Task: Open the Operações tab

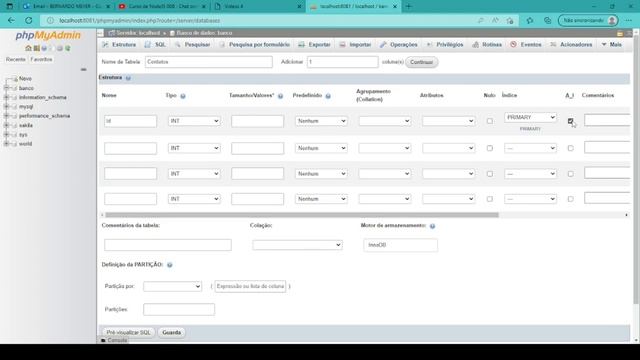Action: pos(399,44)
